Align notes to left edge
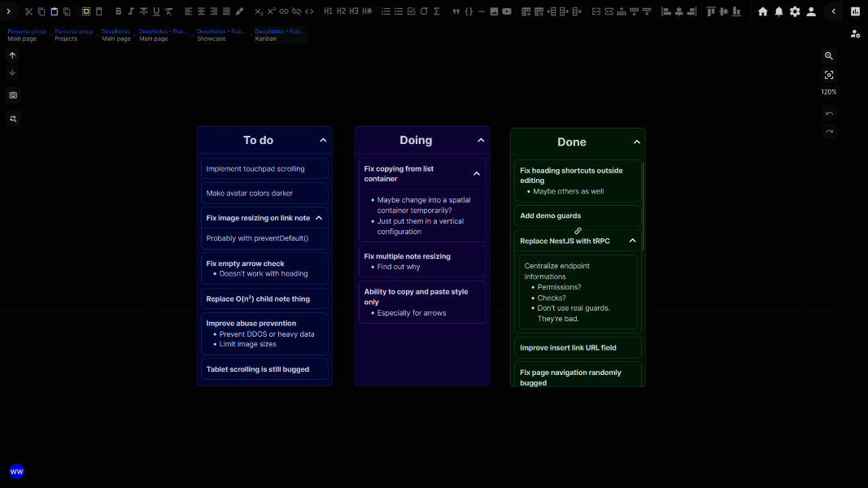The height and width of the screenshot is (488, 868). click(x=666, y=11)
